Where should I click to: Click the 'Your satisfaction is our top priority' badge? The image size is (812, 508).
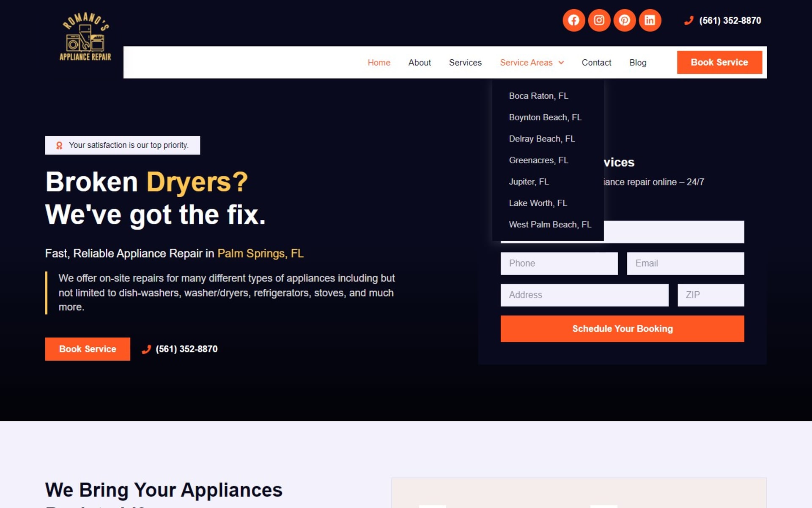click(123, 145)
